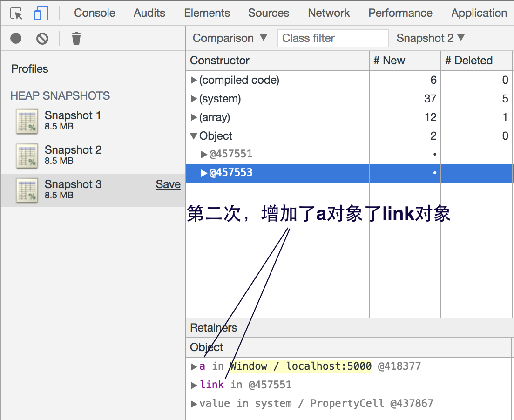
Task: Switch to the Network tab
Action: (329, 13)
